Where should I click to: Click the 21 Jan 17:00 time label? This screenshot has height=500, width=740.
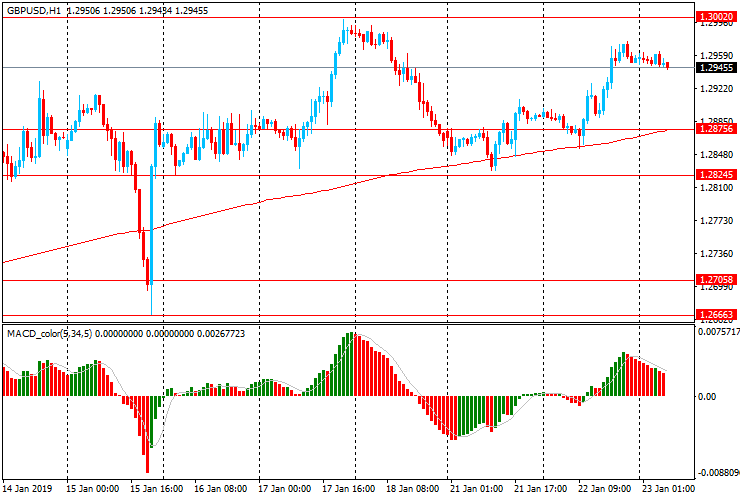(540, 489)
